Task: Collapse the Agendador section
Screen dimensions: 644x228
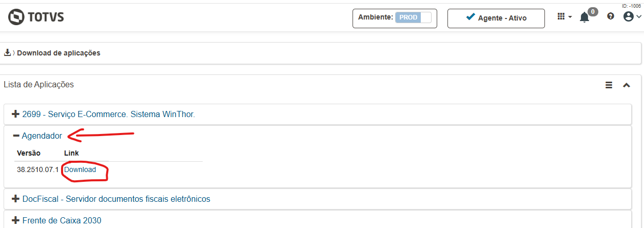Action: click(41, 136)
